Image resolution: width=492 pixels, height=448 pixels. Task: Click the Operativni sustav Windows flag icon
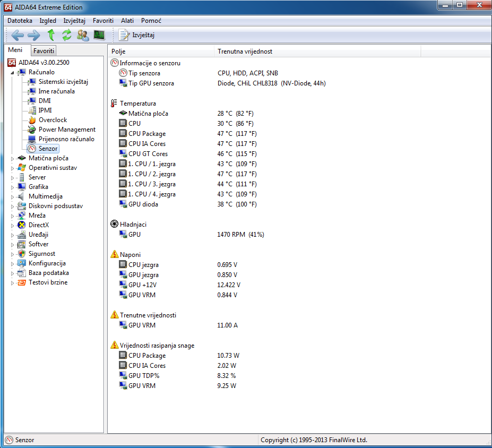[22, 168]
